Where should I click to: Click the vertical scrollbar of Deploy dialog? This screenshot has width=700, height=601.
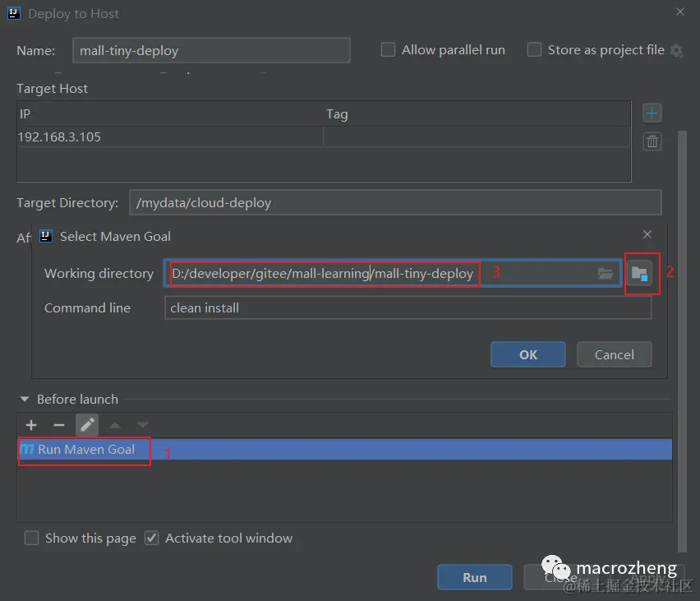pyautogui.click(x=682, y=341)
